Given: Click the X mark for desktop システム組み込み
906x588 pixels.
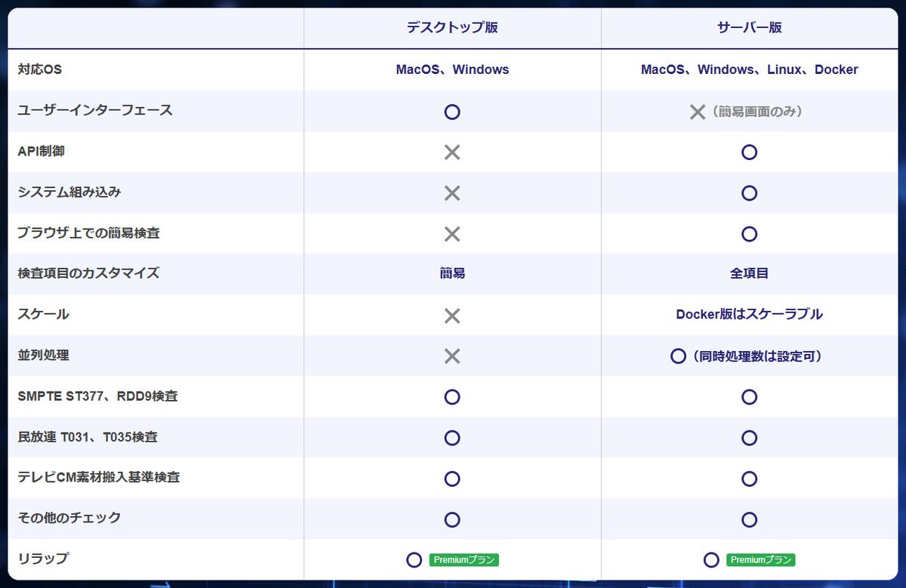Looking at the screenshot, I should (452, 193).
